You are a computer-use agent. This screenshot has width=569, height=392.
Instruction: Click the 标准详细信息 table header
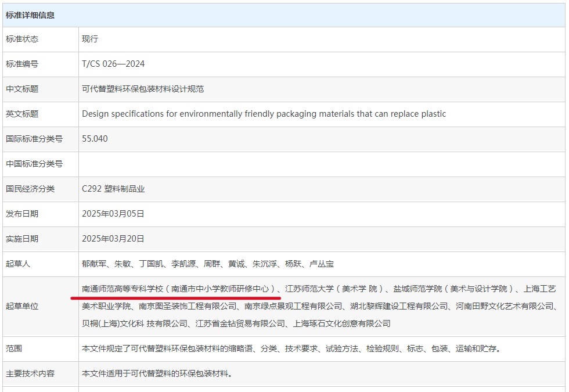[x=30, y=15]
